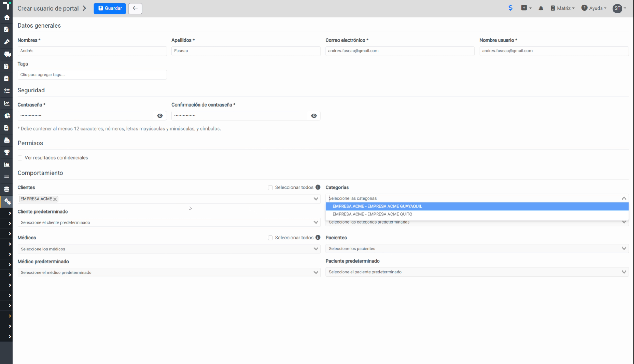Open the Médicos selection dropdown
Screen dimensions: 634x364
(169, 249)
